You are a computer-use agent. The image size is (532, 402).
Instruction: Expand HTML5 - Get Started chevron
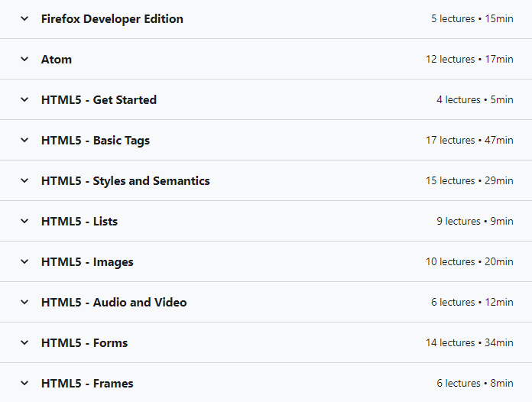(x=24, y=100)
